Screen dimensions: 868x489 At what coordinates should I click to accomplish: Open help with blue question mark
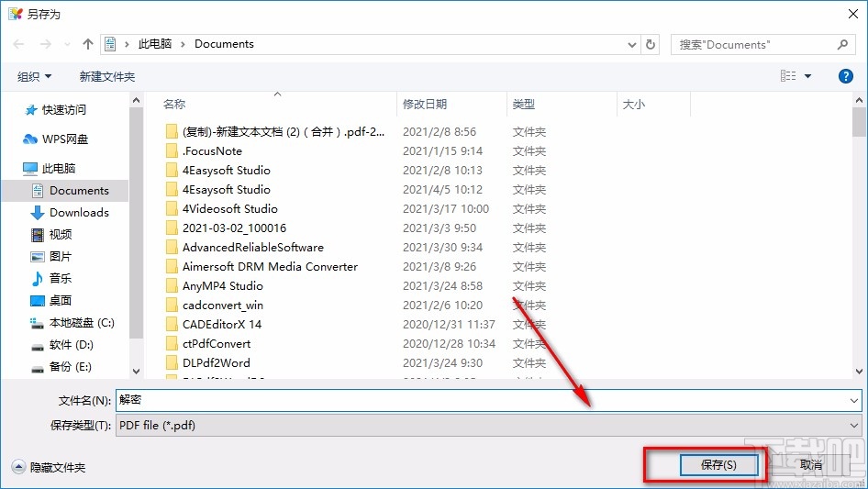[845, 76]
